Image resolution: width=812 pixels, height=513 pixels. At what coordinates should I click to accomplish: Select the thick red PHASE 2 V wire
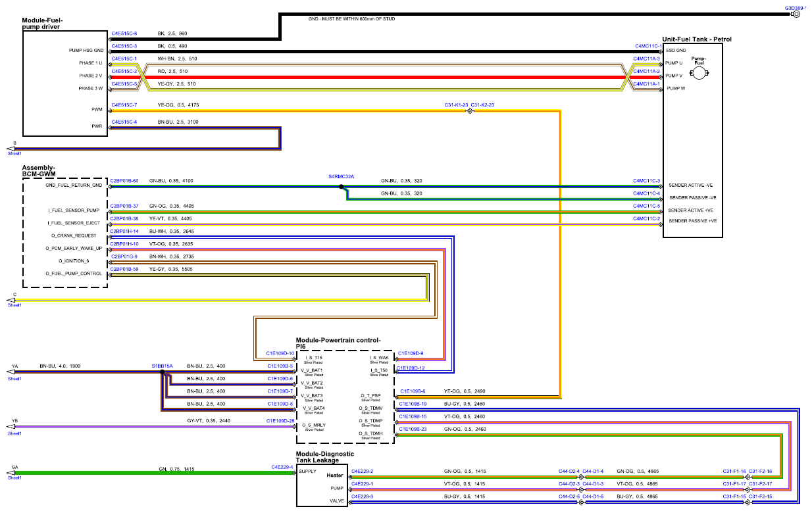click(385, 77)
